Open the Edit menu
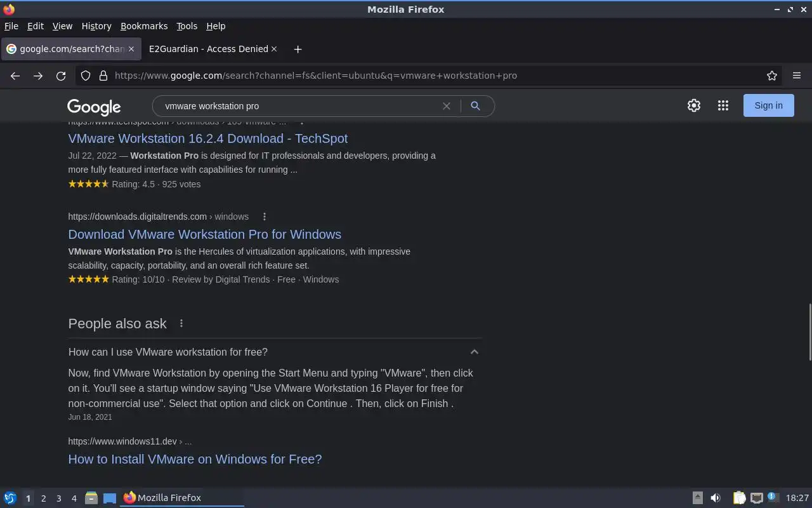Viewport: 812px width, 508px height. (x=36, y=26)
